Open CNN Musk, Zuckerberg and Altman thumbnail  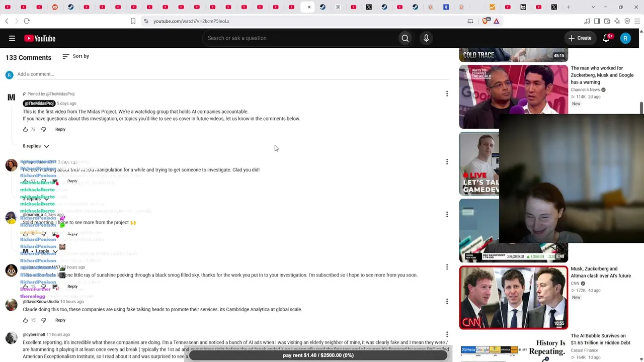click(513, 298)
